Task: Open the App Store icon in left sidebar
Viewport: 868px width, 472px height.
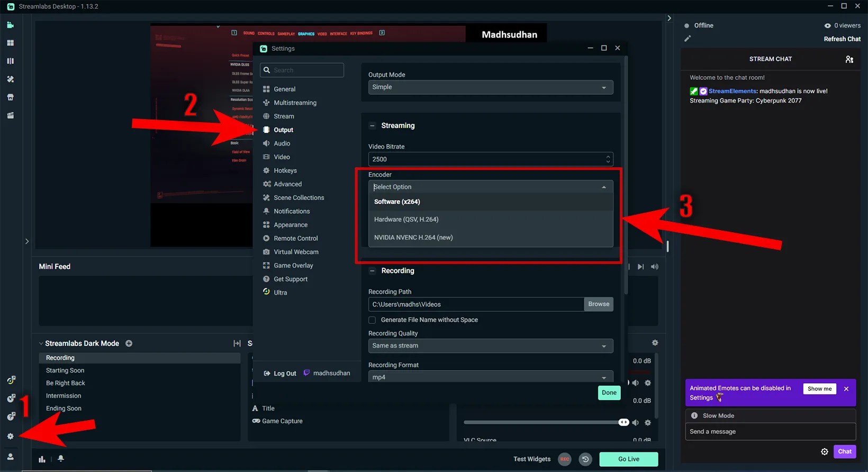Action: 10,97
